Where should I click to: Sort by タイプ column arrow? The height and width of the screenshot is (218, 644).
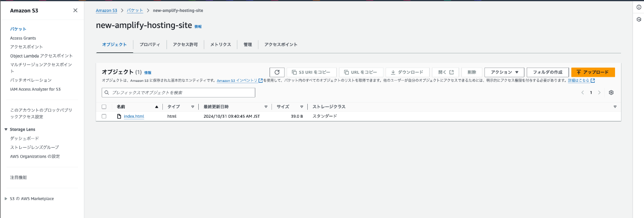tap(193, 107)
